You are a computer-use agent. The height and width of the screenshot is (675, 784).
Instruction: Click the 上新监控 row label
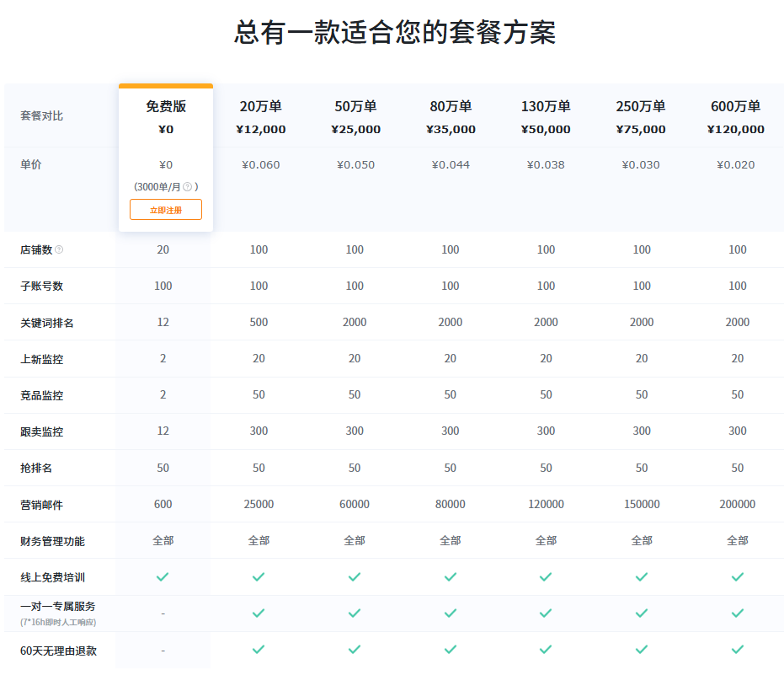[x=41, y=359]
